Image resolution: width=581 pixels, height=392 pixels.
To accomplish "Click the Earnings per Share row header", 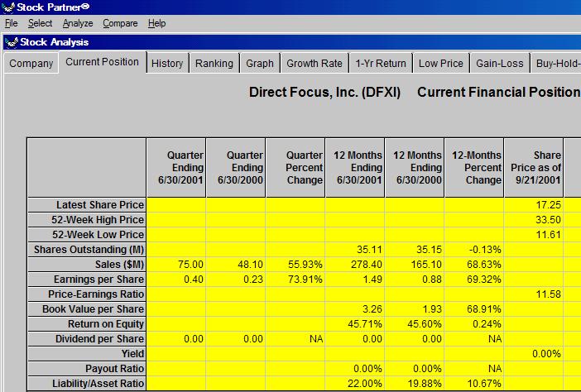I will click(87, 279).
